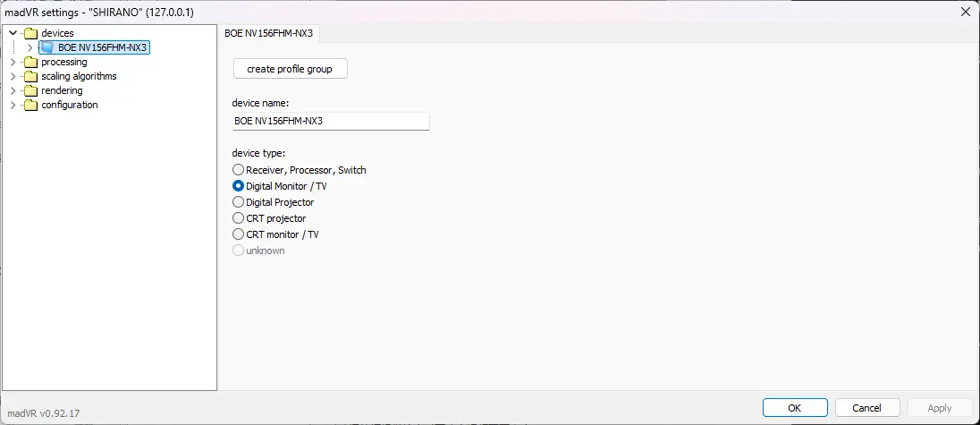Click the create profile group button
Screen dimensions: 980x425
coord(290,69)
